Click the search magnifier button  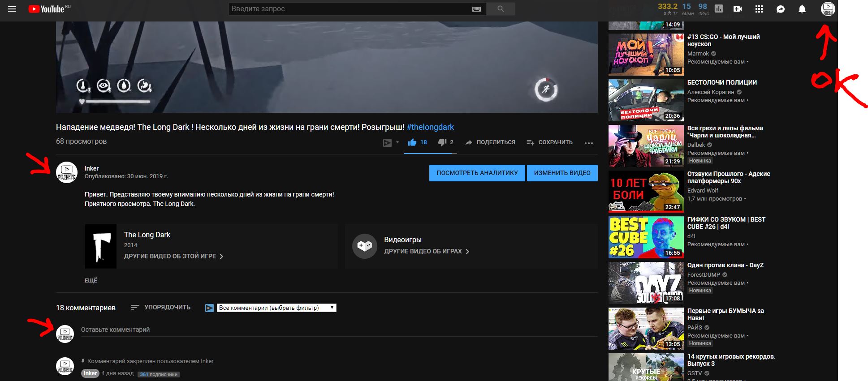[x=501, y=9]
